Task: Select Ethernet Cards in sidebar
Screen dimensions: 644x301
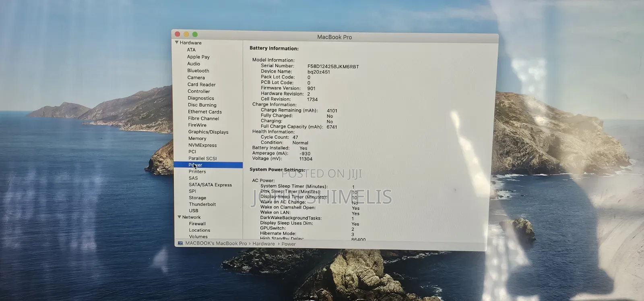Action: [205, 112]
